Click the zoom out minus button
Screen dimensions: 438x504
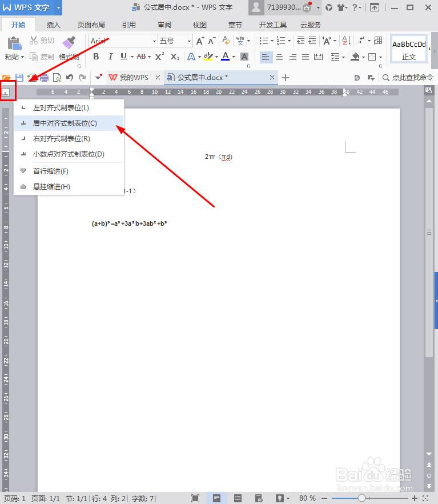pyautogui.click(x=324, y=498)
